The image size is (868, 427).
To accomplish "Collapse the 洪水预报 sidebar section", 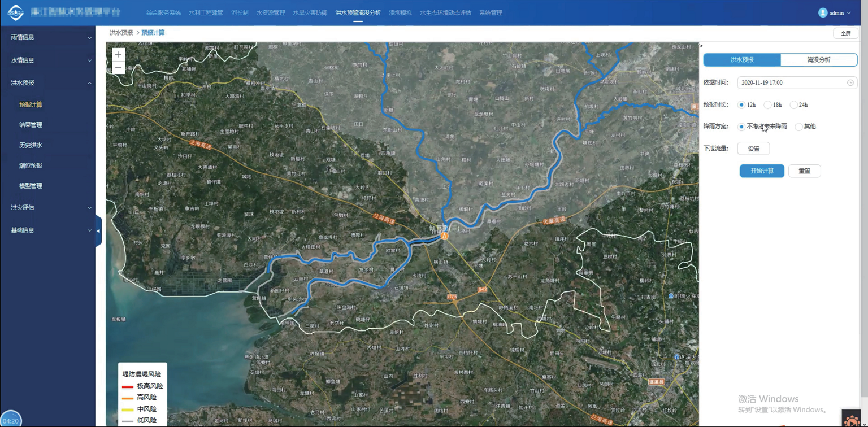I will 47,82.
